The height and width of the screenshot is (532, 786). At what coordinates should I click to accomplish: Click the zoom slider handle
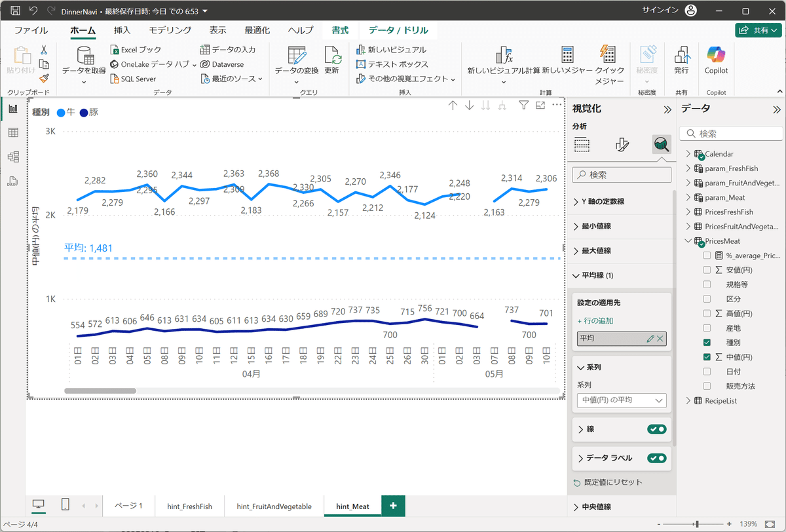[x=697, y=524]
